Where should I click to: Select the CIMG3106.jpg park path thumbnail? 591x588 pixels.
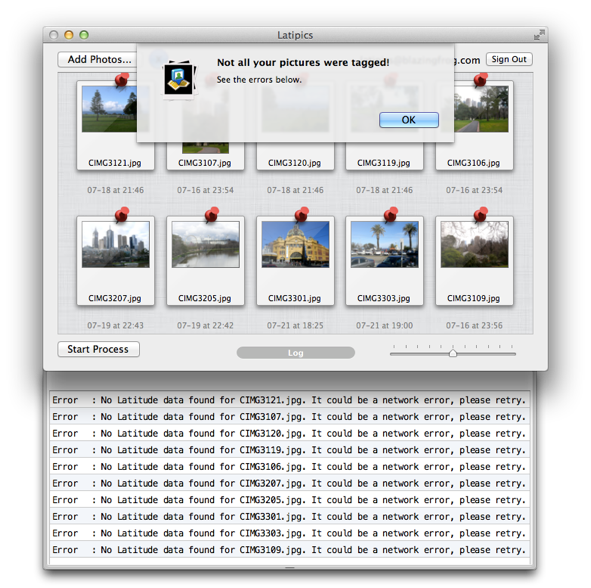481,109
